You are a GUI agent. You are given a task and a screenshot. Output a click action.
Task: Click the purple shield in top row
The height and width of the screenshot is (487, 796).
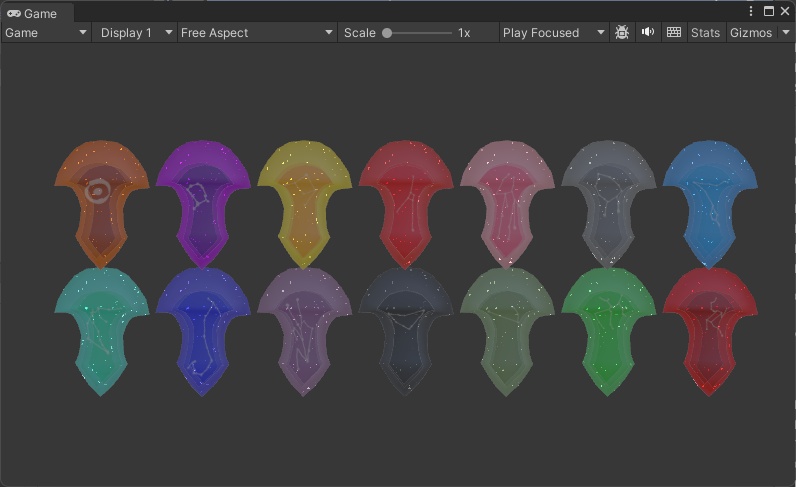click(x=203, y=204)
